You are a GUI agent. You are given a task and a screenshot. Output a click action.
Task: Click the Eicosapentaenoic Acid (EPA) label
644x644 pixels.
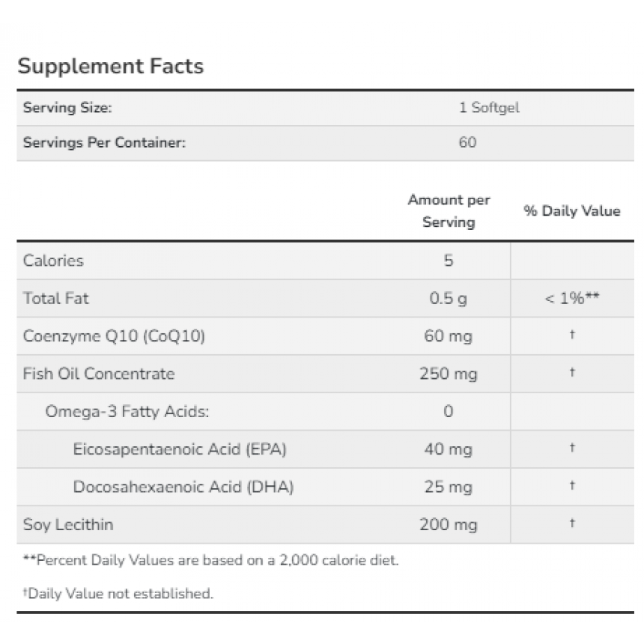180,449
